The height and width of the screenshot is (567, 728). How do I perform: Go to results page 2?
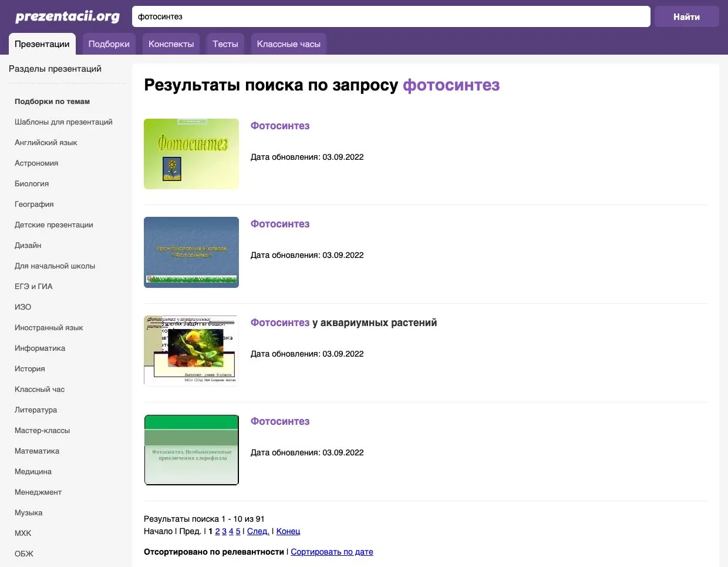(x=217, y=531)
